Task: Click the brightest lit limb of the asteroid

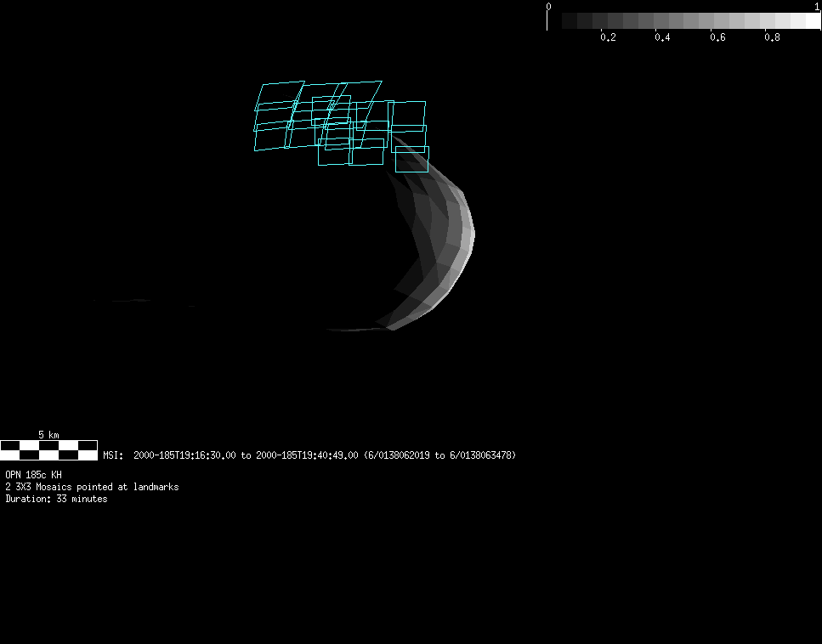Action: [x=468, y=234]
